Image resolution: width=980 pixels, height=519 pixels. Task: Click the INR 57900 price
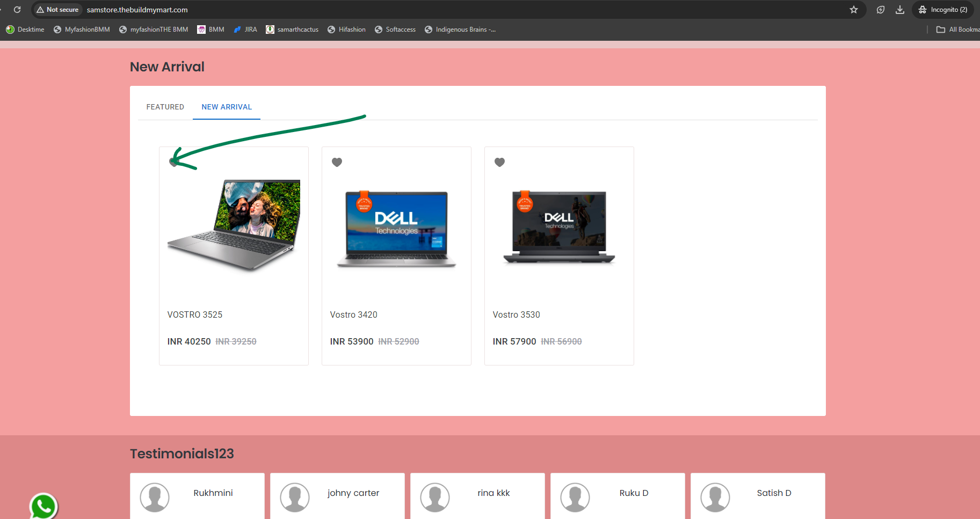514,341
